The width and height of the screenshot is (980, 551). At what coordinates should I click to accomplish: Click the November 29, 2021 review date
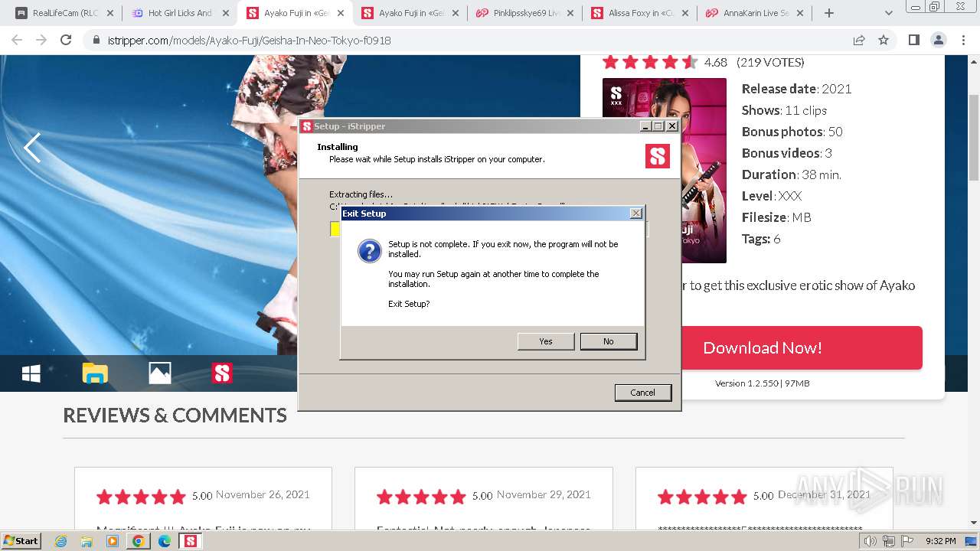tap(544, 495)
